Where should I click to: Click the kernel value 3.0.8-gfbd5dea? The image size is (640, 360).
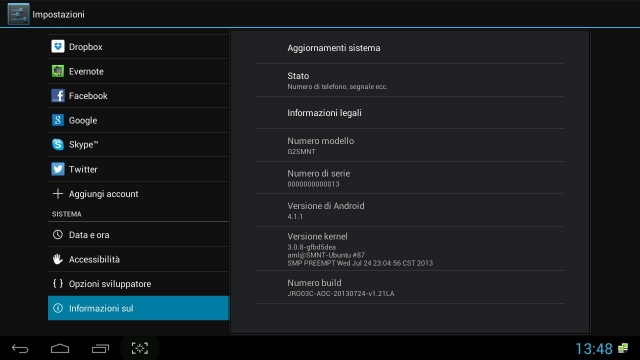(311, 247)
